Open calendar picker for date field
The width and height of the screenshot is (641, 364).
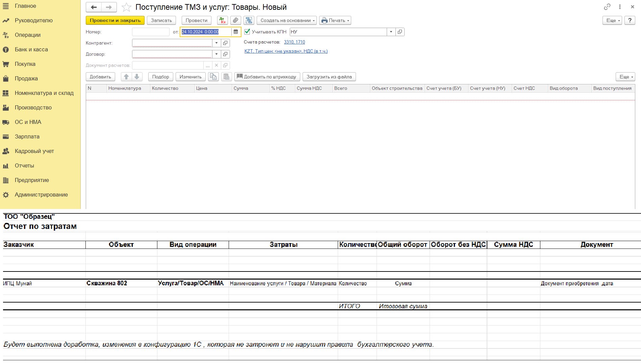pos(236,32)
